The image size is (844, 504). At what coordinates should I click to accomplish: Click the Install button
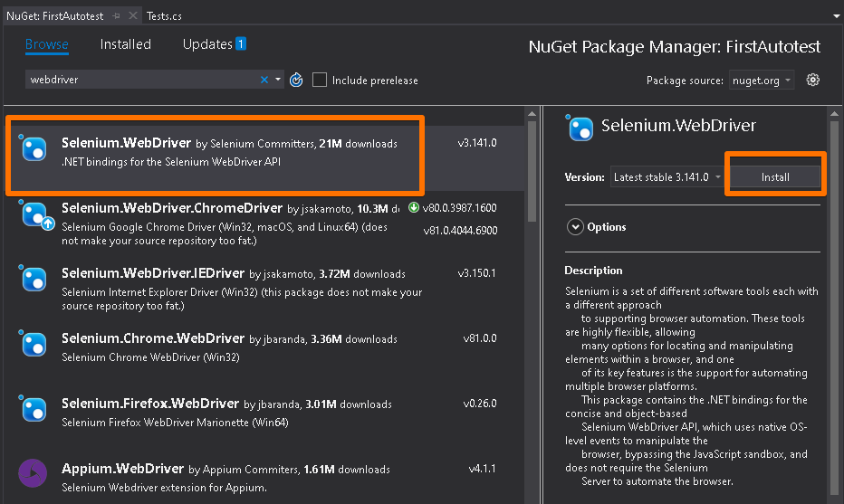[774, 177]
